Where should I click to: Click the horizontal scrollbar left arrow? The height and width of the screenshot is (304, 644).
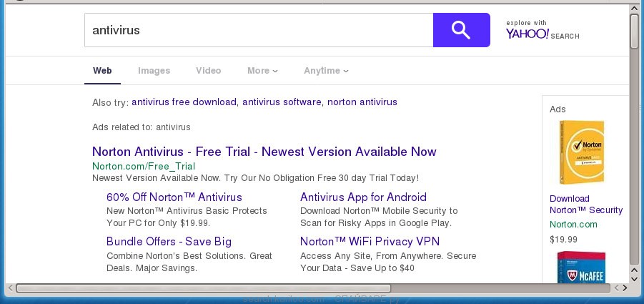tap(10, 288)
